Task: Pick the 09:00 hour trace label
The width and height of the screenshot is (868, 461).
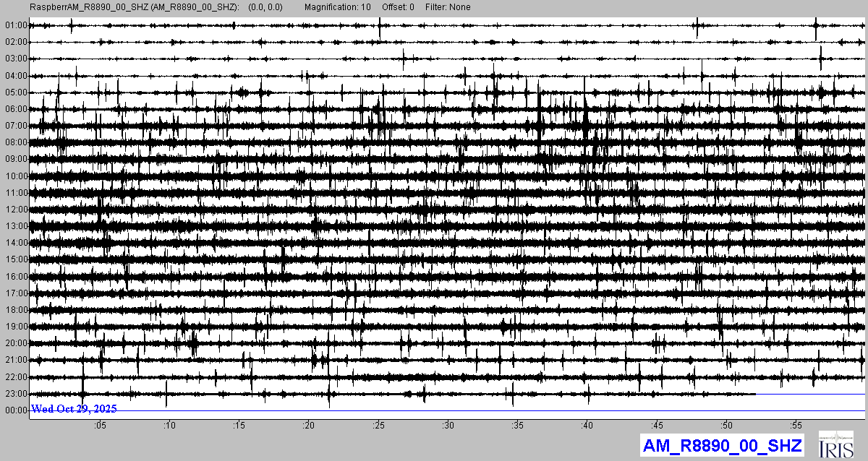Action: point(16,159)
